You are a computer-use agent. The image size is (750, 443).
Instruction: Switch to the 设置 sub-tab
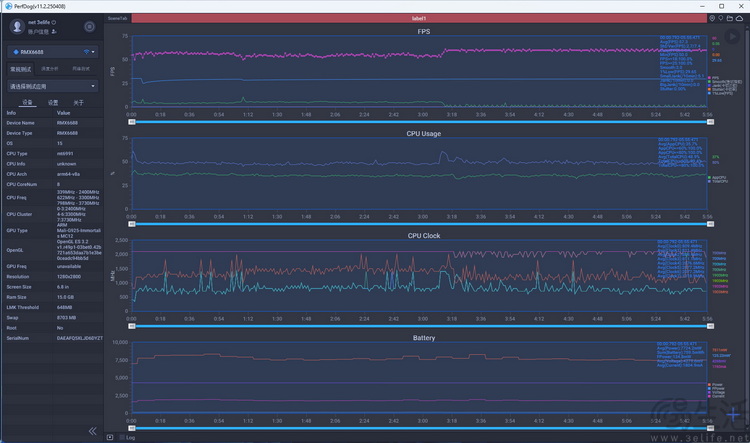tap(53, 102)
